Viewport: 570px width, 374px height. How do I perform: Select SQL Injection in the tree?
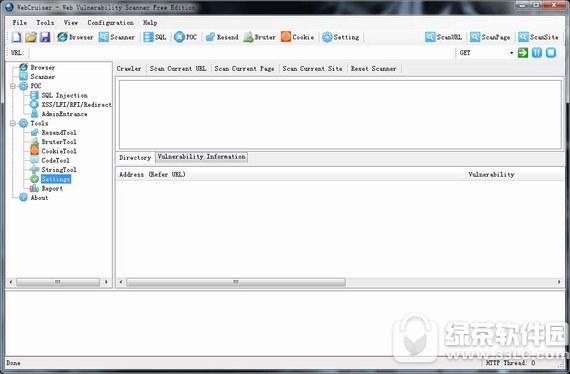pos(64,96)
